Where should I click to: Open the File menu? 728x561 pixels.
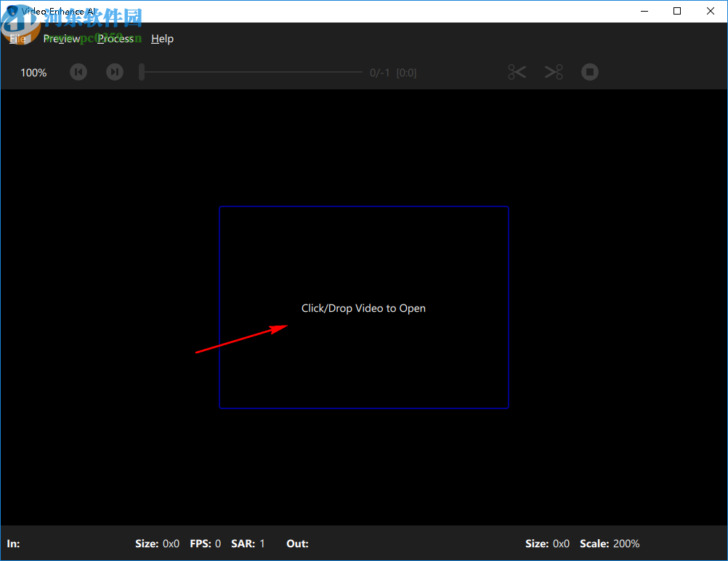(x=17, y=39)
